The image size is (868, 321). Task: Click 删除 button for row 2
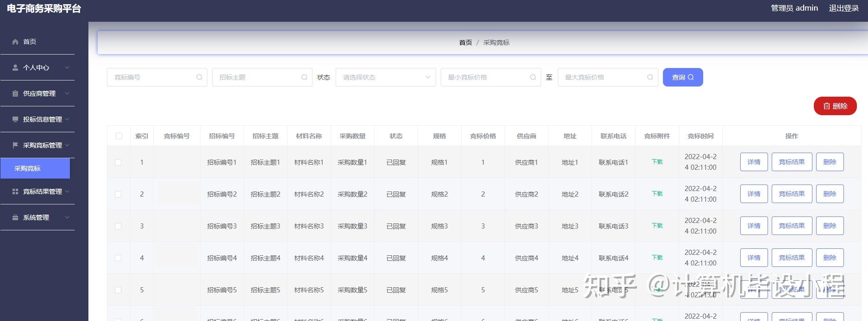(830, 194)
